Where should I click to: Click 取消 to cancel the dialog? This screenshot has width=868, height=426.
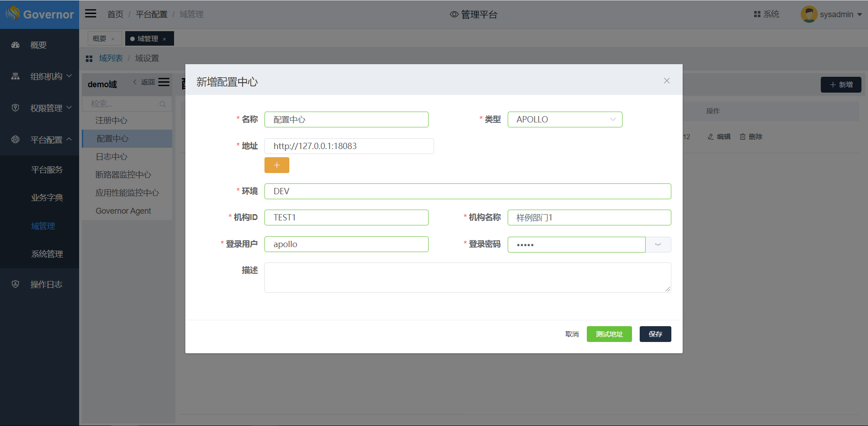point(572,334)
